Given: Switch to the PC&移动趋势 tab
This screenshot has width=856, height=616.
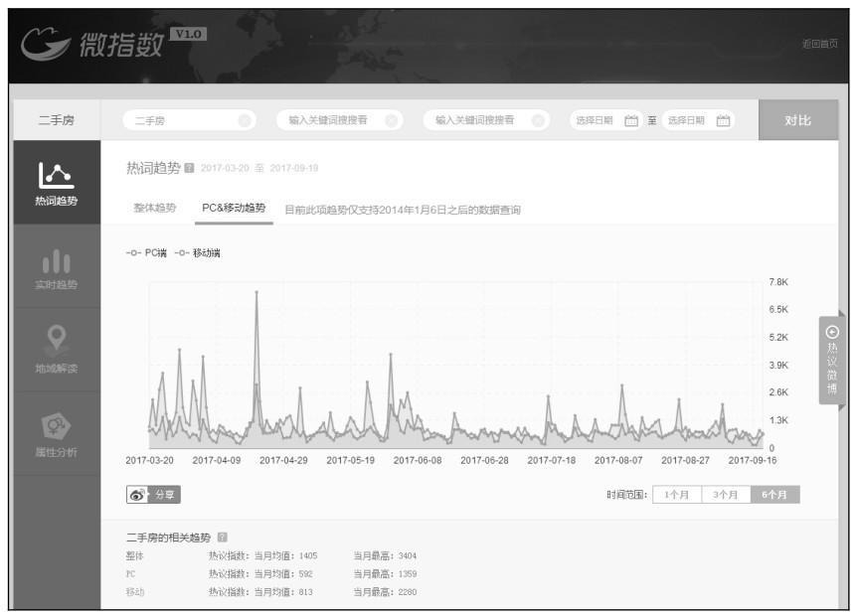Looking at the screenshot, I should 234,208.
